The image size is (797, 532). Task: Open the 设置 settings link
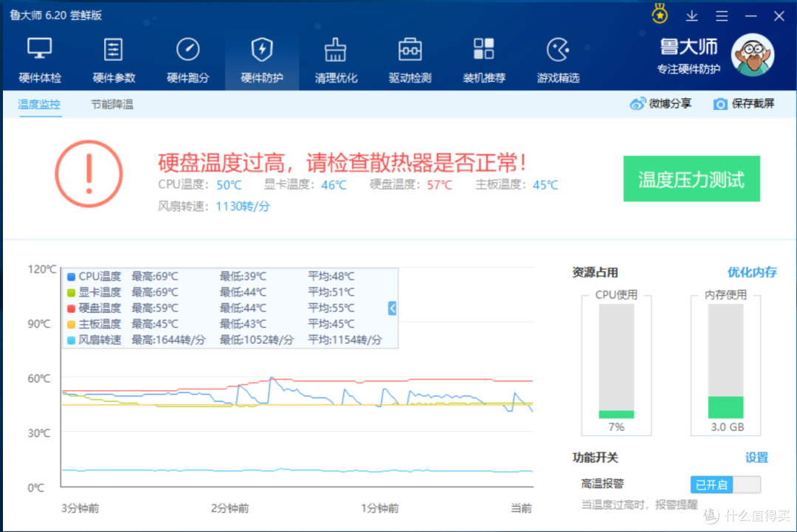click(x=756, y=457)
